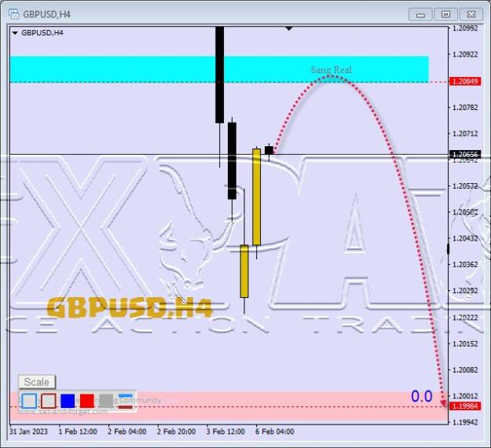Click the 1.20782 price scale value
This screenshot has height=448, width=491.
(465, 108)
